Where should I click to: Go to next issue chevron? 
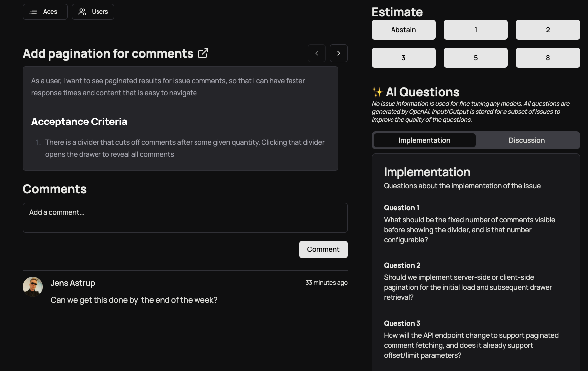click(339, 53)
